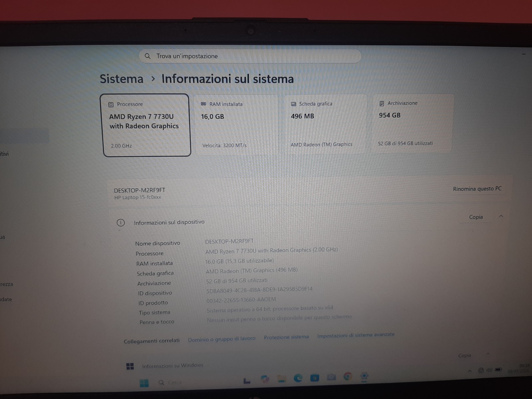The height and width of the screenshot is (399, 532).
Task: Open the Windows Start menu
Action: (x=144, y=383)
